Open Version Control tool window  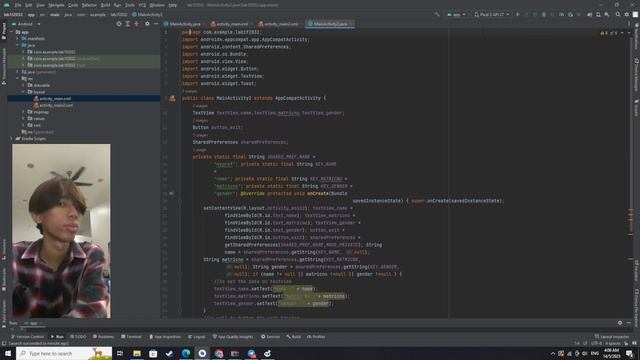[x=28, y=337]
